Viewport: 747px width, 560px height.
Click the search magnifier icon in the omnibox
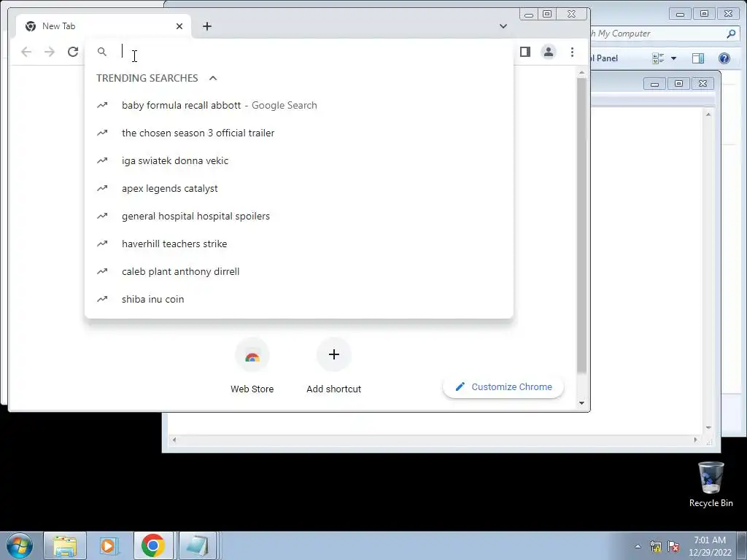click(x=102, y=52)
